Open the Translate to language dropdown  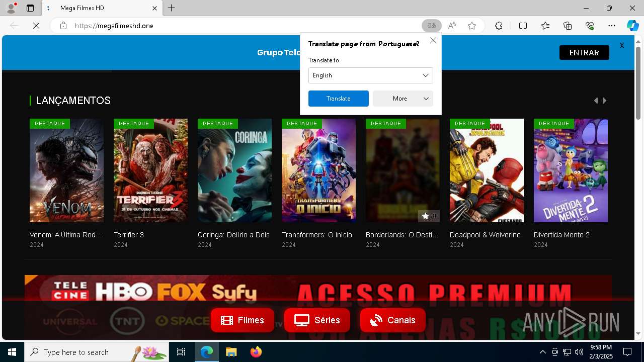(370, 75)
